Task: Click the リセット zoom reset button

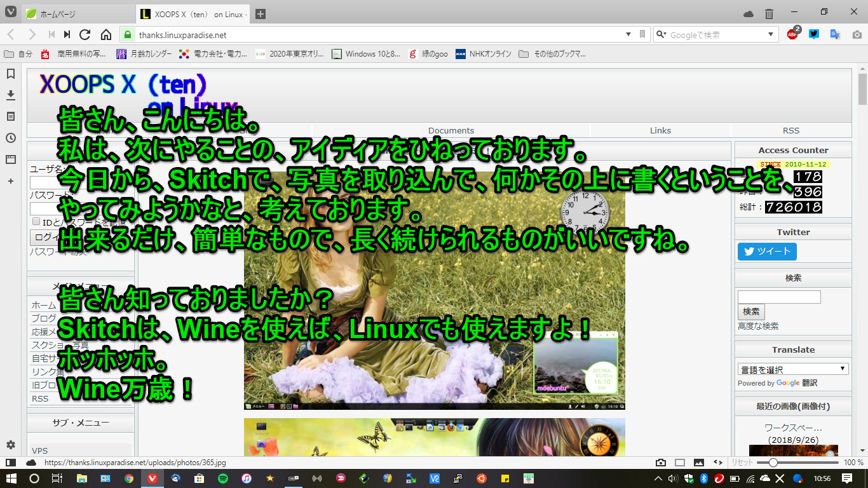Action: pos(742,463)
